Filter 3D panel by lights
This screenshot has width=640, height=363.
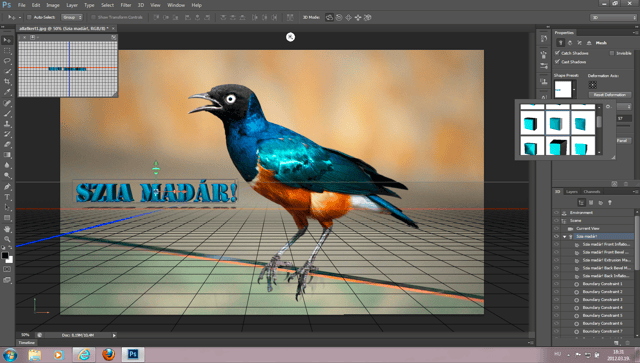coord(610,203)
